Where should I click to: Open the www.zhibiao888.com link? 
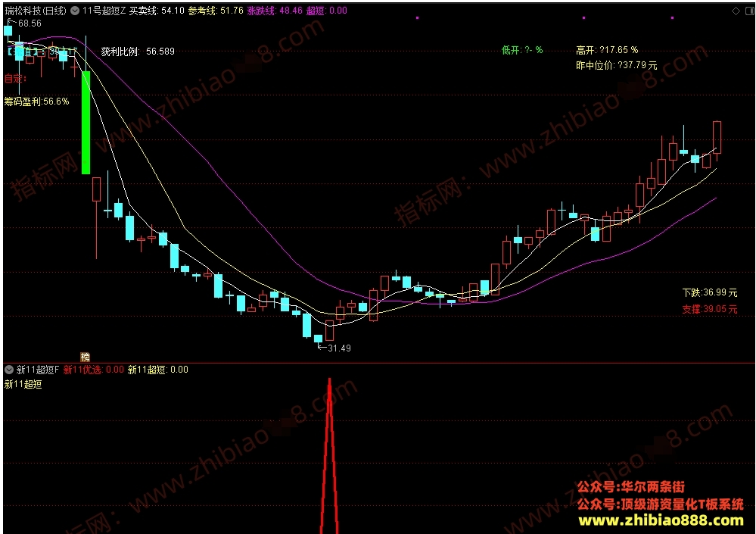[x=661, y=520]
